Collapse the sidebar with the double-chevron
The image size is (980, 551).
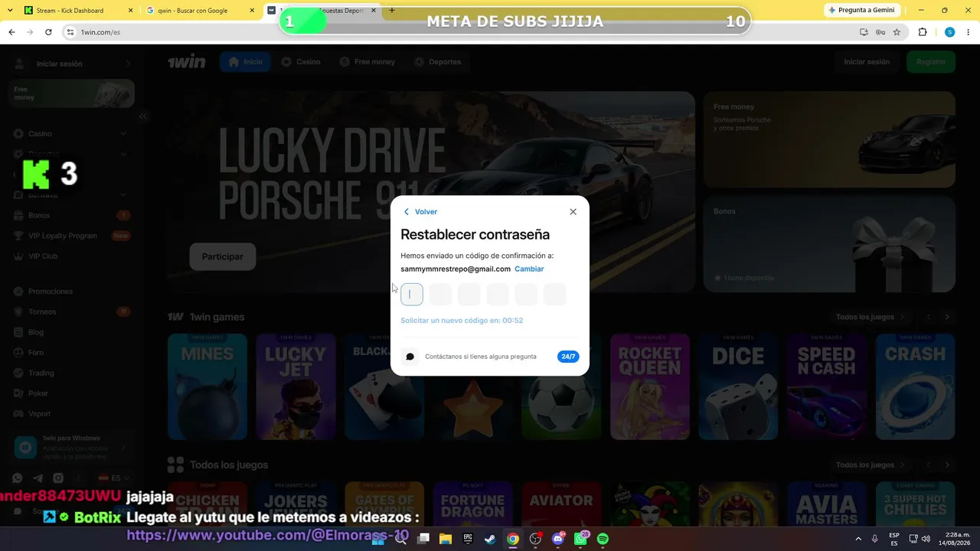coord(143,116)
